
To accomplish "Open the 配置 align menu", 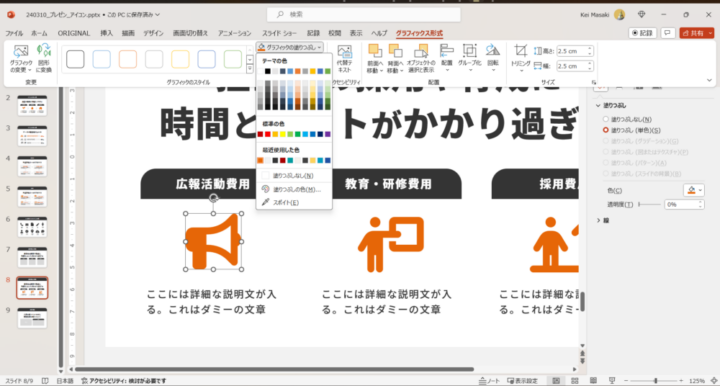I will click(x=446, y=58).
